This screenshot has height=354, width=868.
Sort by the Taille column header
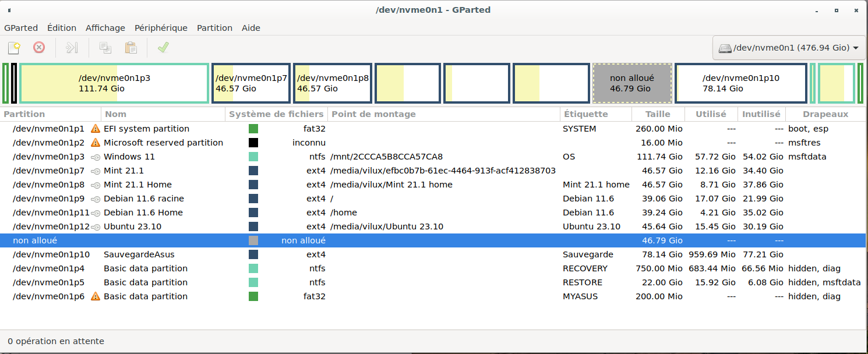click(658, 114)
